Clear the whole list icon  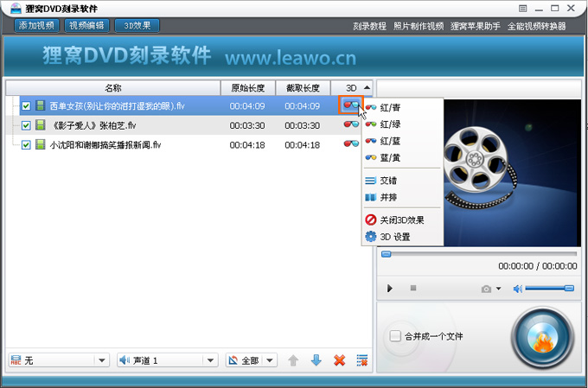pos(362,360)
